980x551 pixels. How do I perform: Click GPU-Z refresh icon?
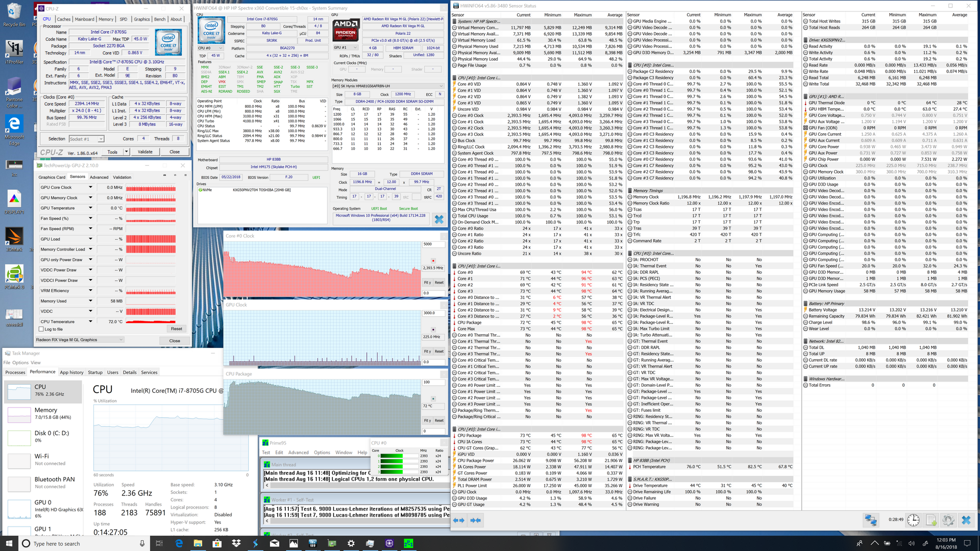click(175, 176)
